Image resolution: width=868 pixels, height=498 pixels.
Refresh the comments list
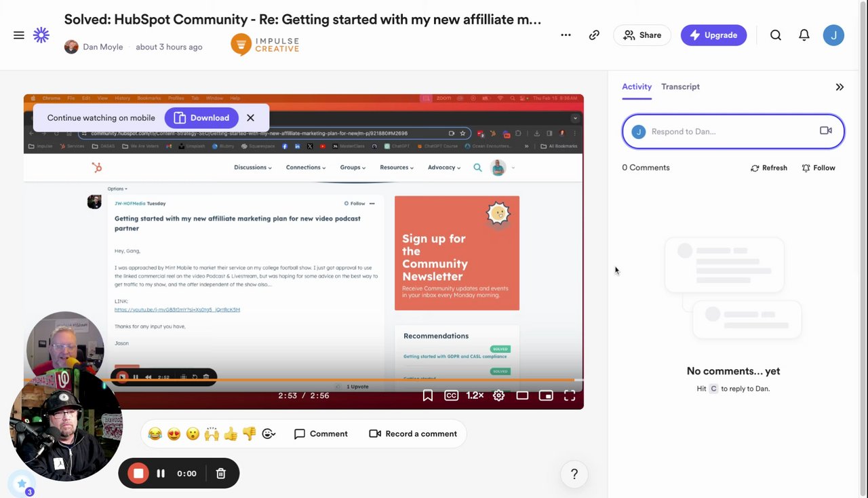click(769, 168)
